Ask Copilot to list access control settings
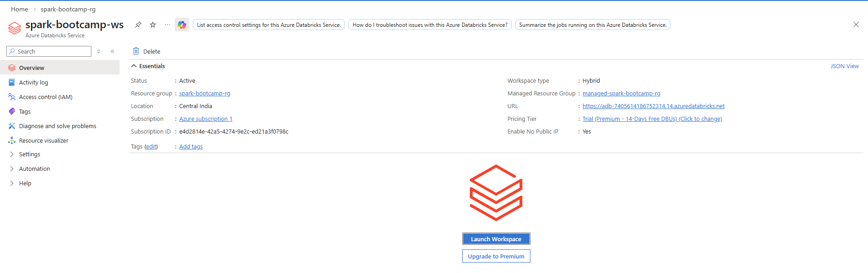 269,25
